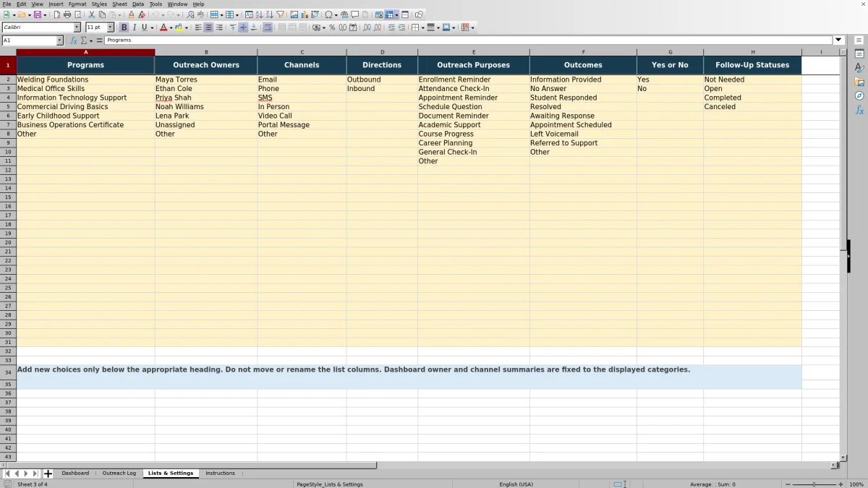
Task: Click the Font Color red A swatch
Action: click(x=162, y=27)
